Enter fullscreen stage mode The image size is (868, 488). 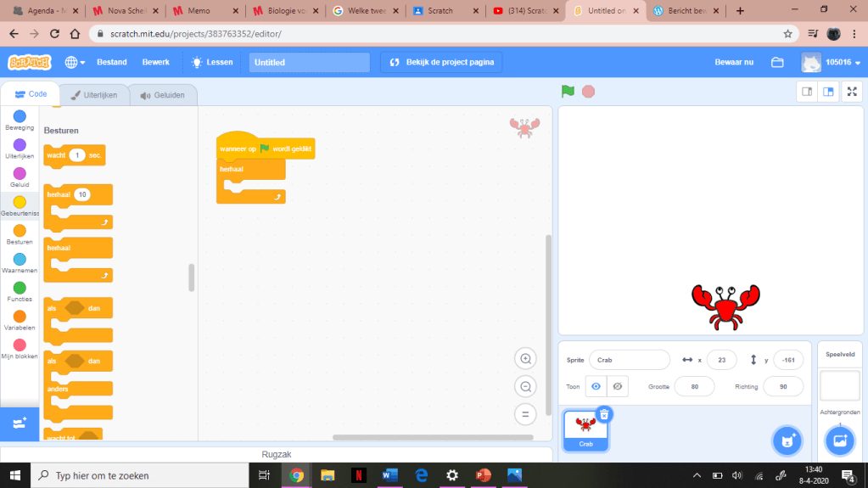(x=852, y=92)
